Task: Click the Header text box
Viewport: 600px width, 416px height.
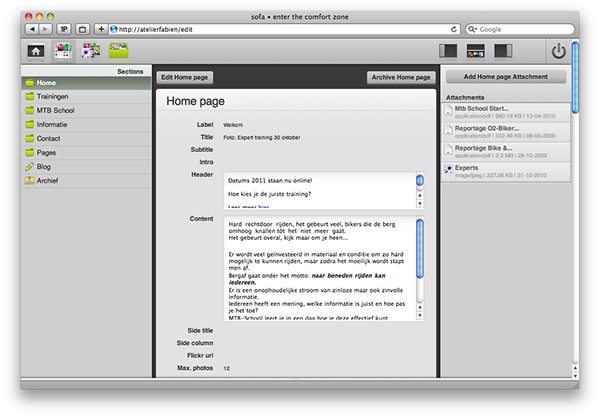Action: tap(324, 191)
